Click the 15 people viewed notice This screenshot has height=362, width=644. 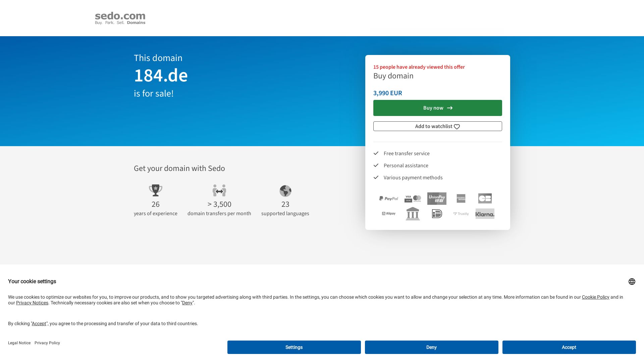419,67
